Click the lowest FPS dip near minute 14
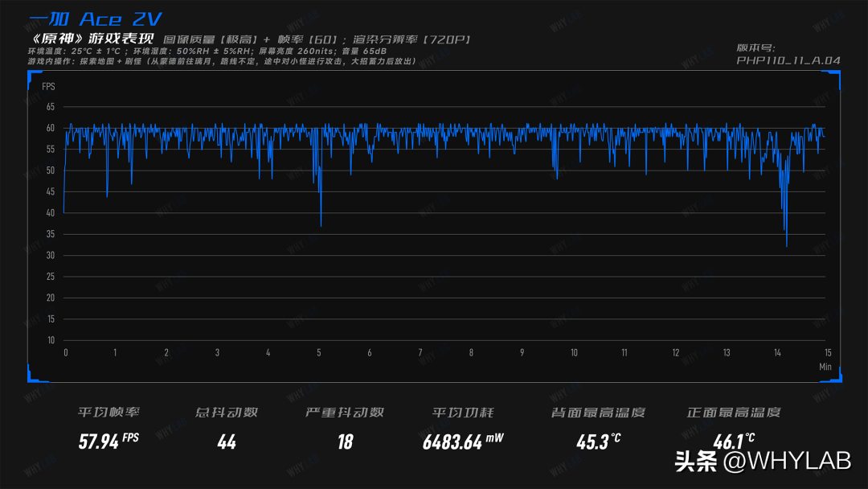Image resolution: width=868 pixels, height=489 pixels. (787, 245)
